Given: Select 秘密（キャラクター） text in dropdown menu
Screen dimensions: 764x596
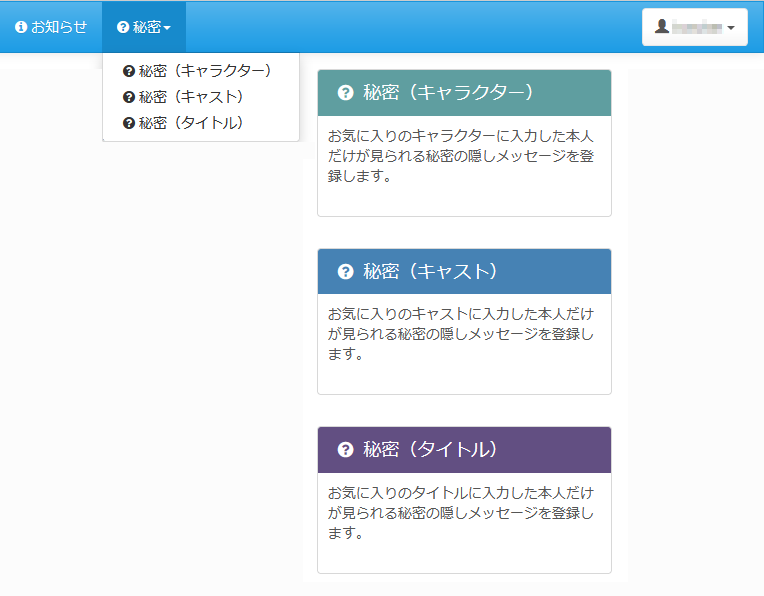Looking at the screenshot, I should point(205,71).
